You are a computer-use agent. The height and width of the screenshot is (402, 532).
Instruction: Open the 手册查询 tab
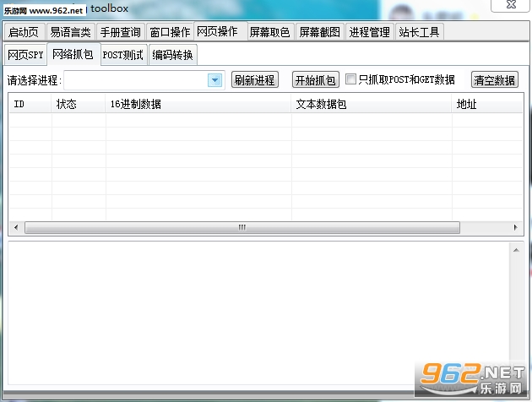[121, 32]
